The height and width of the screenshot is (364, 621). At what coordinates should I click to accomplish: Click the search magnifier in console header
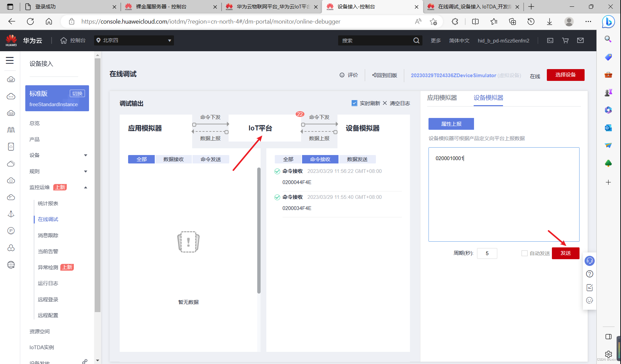[416, 40]
